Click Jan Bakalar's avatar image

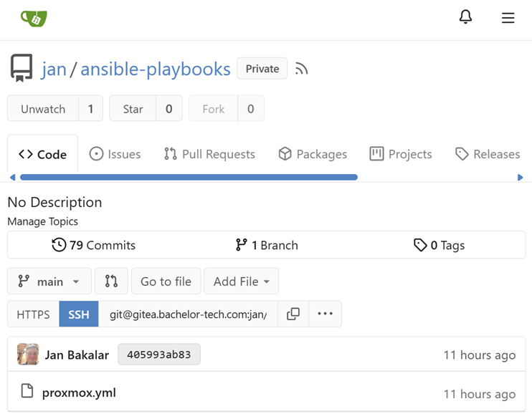[28, 355]
